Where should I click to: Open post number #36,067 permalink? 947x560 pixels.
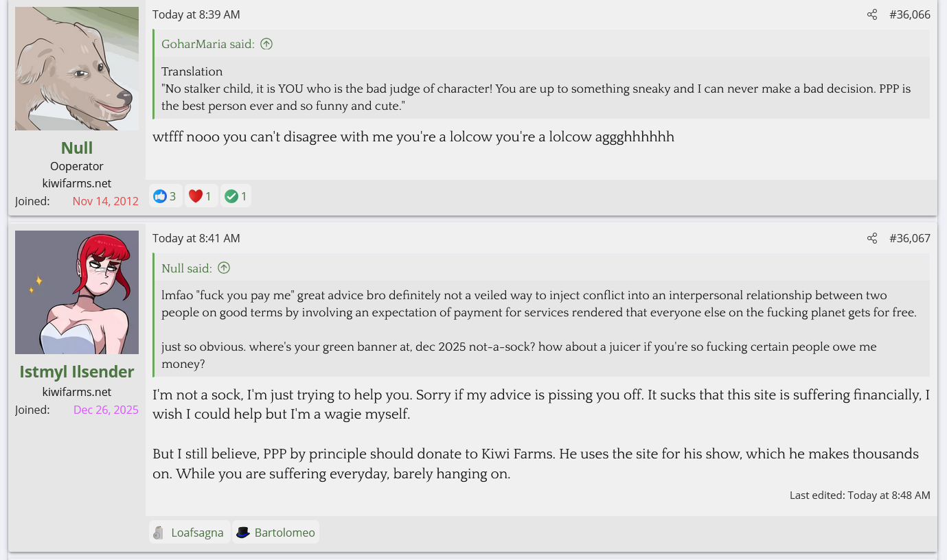[909, 238]
